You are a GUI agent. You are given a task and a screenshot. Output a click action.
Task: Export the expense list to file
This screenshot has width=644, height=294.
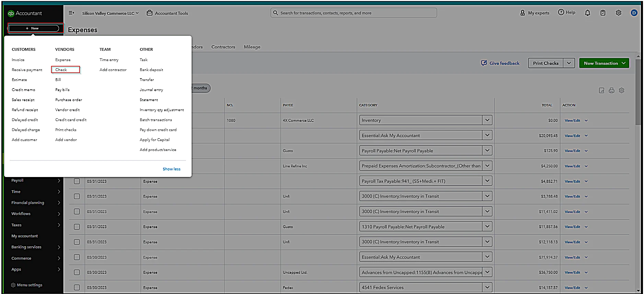coord(601,91)
